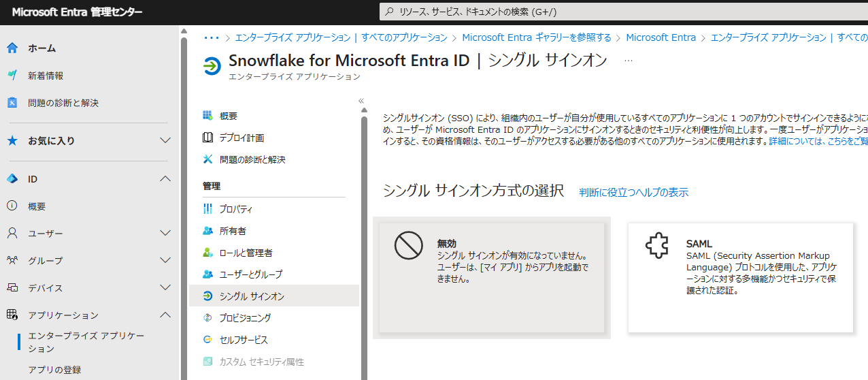
Task: Click the wrench icon for 問題の診断と解決
Action: (x=208, y=159)
